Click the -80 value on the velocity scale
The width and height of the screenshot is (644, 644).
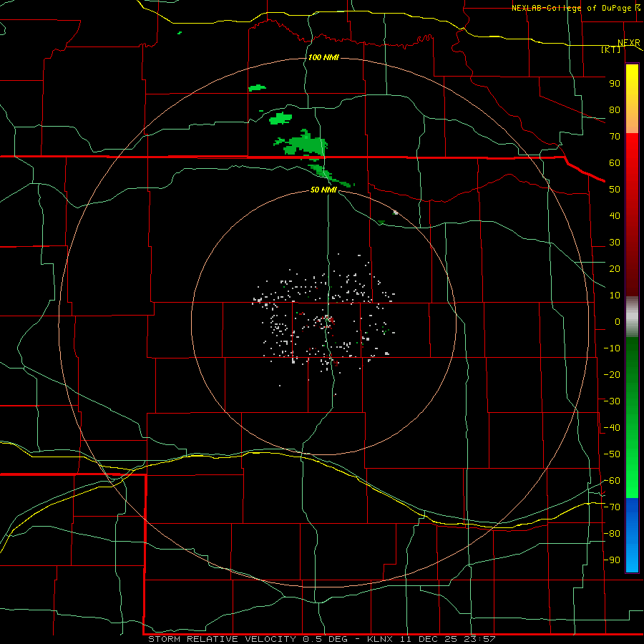tap(612, 534)
